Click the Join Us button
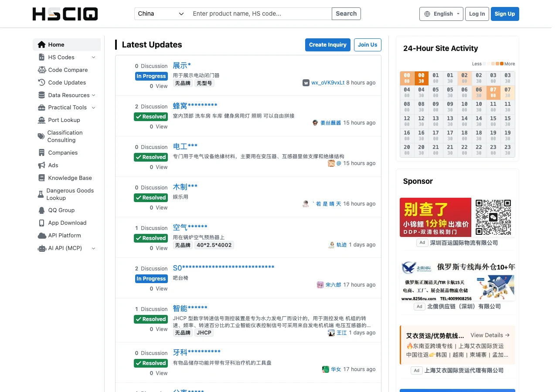This screenshot has width=558, height=392. point(367,44)
